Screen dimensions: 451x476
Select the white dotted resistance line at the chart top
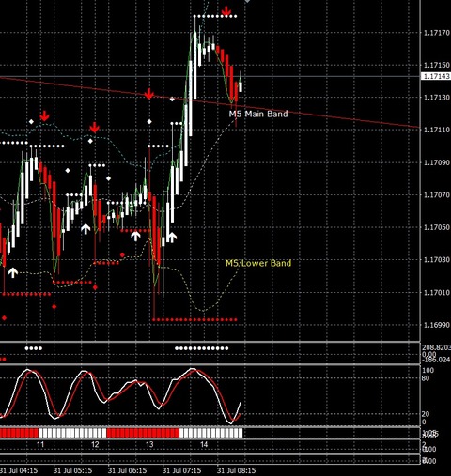tap(215, 16)
